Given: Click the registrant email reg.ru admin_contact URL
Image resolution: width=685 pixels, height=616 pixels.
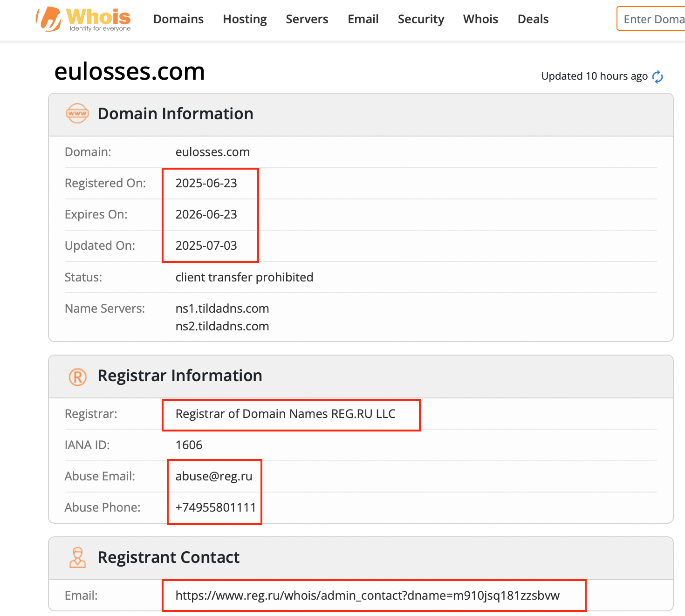Looking at the screenshot, I should 367,595.
